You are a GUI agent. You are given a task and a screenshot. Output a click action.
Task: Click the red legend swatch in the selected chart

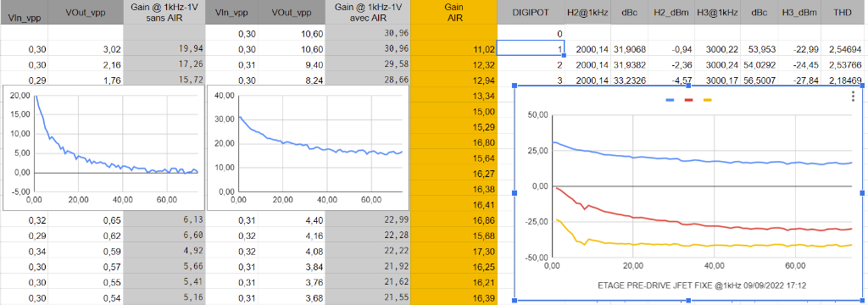pyautogui.click(x=688, y=100)
